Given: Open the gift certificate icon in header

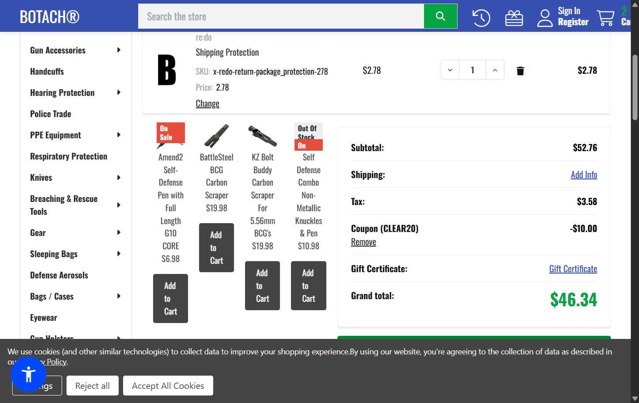Looking at the screenshot, I should pos(514,18).
